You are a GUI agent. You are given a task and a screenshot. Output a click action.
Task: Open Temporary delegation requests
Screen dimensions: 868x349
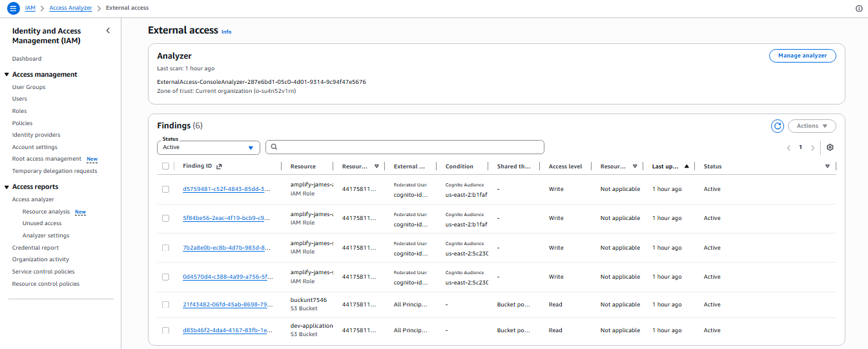click(54, 171)
